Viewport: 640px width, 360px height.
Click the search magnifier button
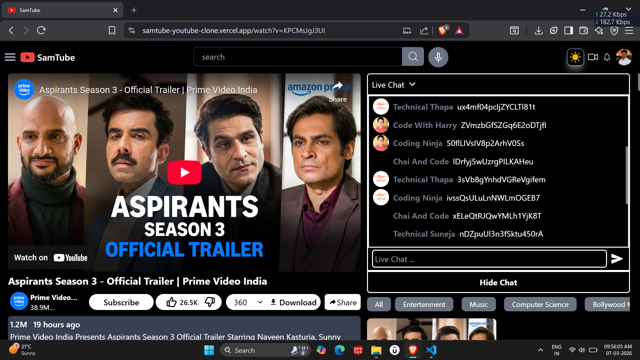(x=413, y=57)
